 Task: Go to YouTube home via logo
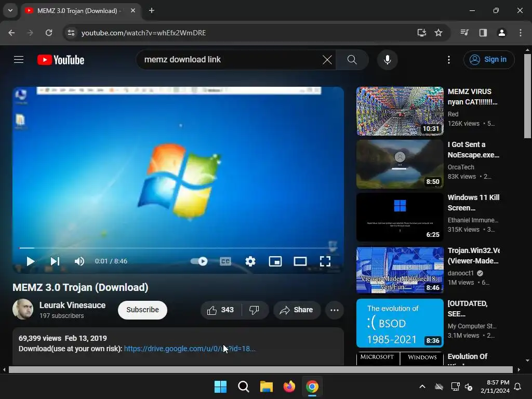(x=61, y=60)
